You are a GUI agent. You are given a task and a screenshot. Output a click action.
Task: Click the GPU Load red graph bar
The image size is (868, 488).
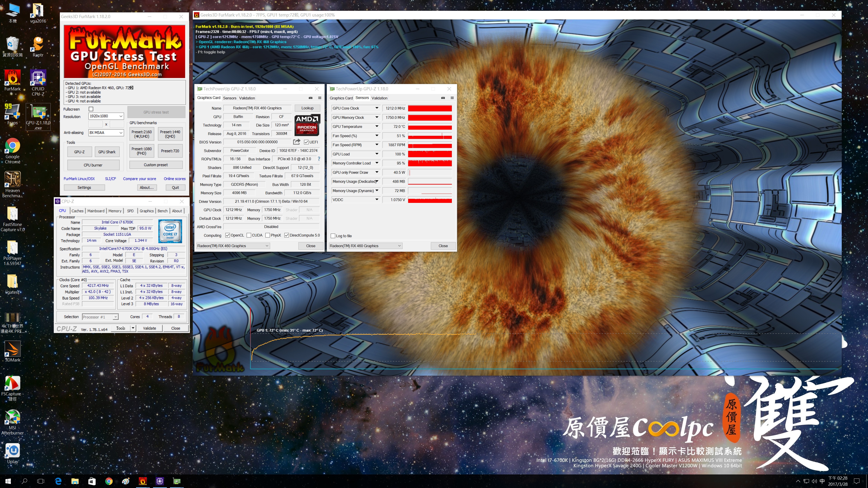(430, 154)
